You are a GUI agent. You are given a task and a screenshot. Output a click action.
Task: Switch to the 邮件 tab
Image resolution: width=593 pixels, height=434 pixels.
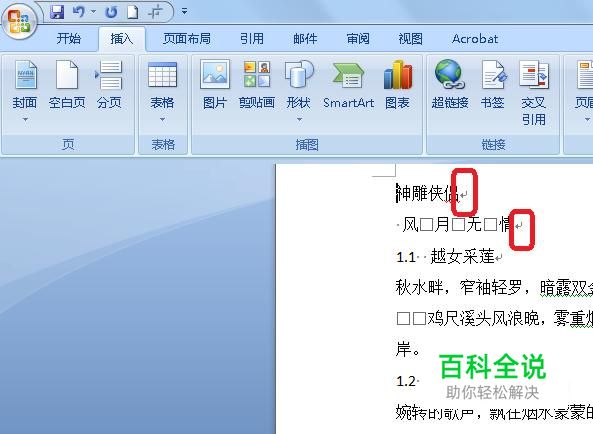305,39
